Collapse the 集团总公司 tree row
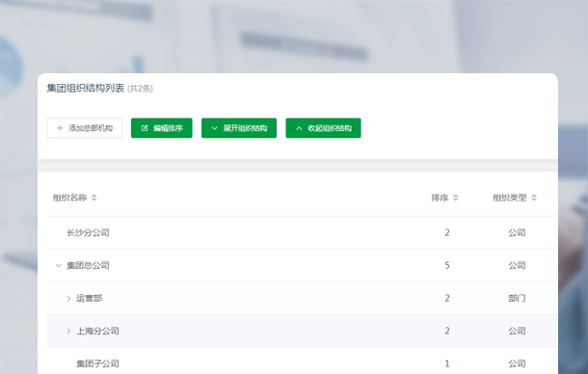588x374 pixels. (x=59, y=266)
